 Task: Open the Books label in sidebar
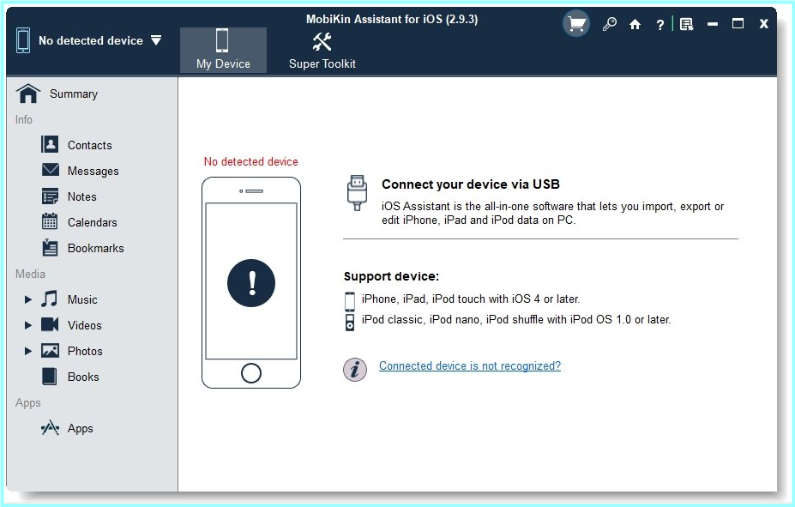coord(83,377)
